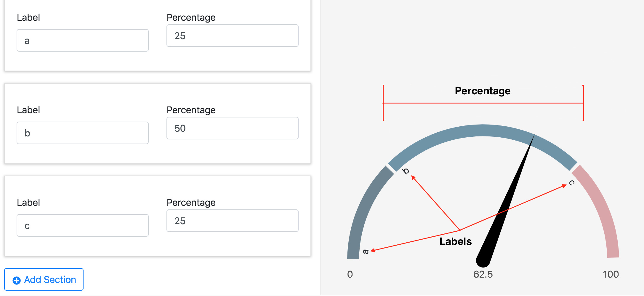Click the 62.5 value below the gauge
This screenshot has width=644, height=296.
pos(483,274)
